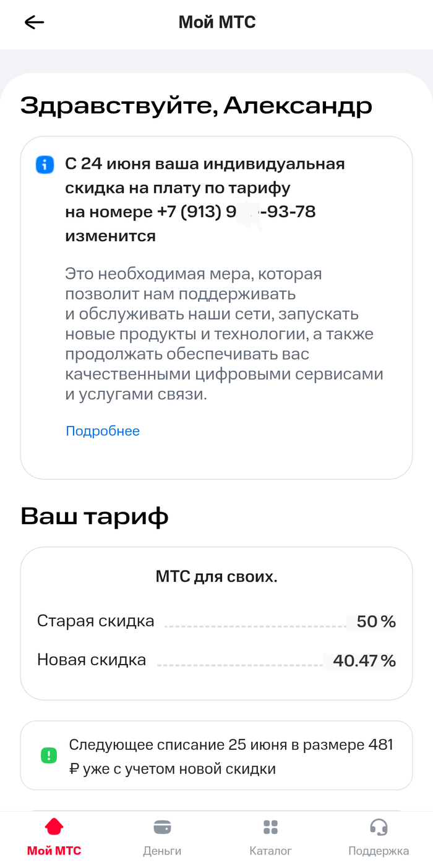Tap the "Старая скидка" label
This screenshot has height=868, width=433.
pos(96,621)
